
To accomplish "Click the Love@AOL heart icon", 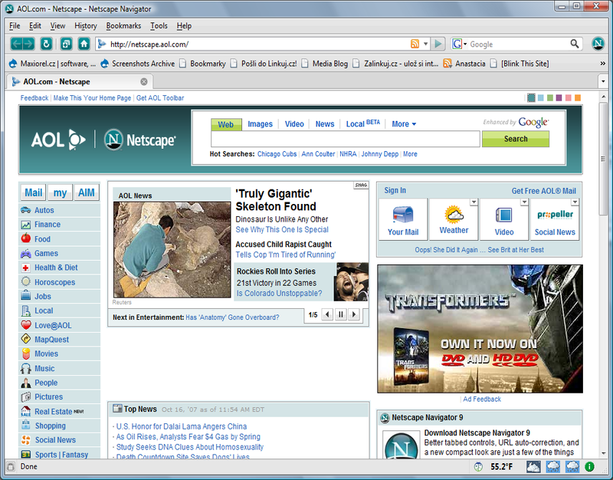I will (x=26, y=325).
